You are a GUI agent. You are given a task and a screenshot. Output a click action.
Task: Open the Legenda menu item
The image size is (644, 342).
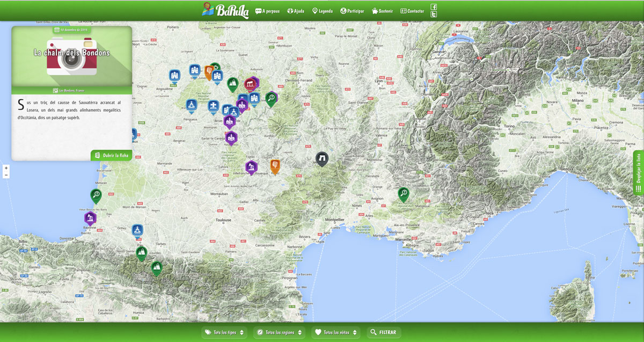click(322, 11)
